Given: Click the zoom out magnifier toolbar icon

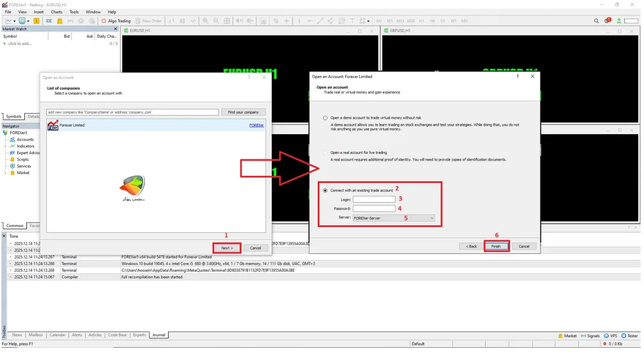Looking at the screenshot, I should coord(216,21).
